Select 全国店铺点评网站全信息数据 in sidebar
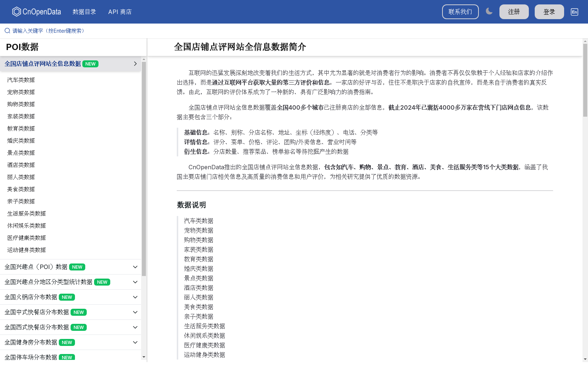The width and height of the screenshot is (588, 368). (43, 64)
